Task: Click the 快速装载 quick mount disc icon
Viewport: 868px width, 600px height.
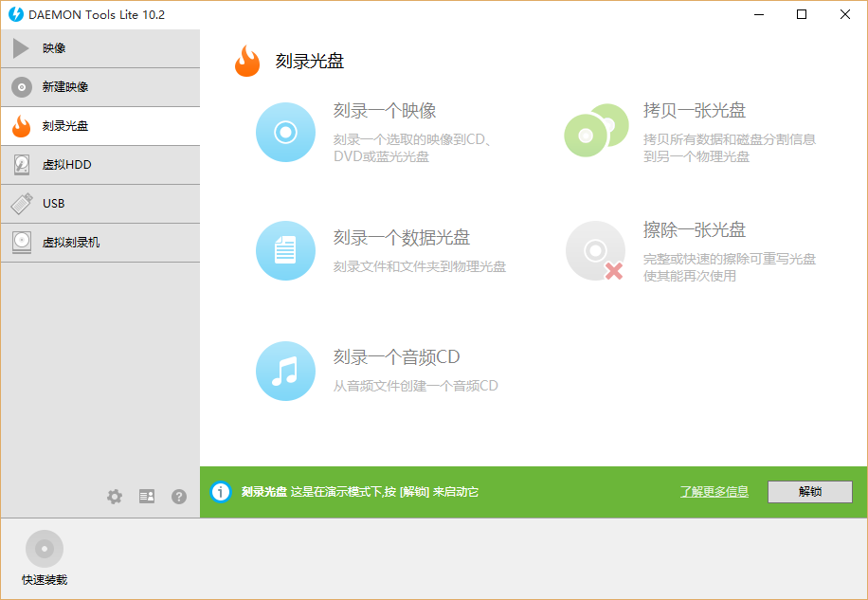Action: [45, 549]
